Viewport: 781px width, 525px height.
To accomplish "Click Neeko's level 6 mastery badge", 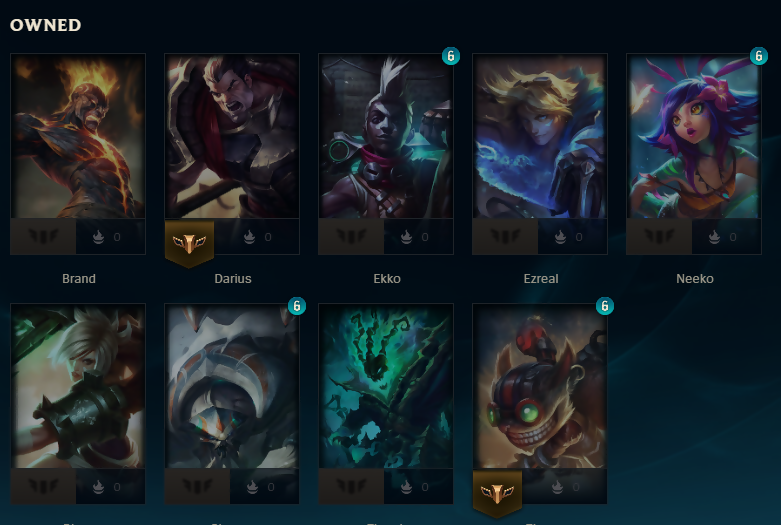I will 759,56.
